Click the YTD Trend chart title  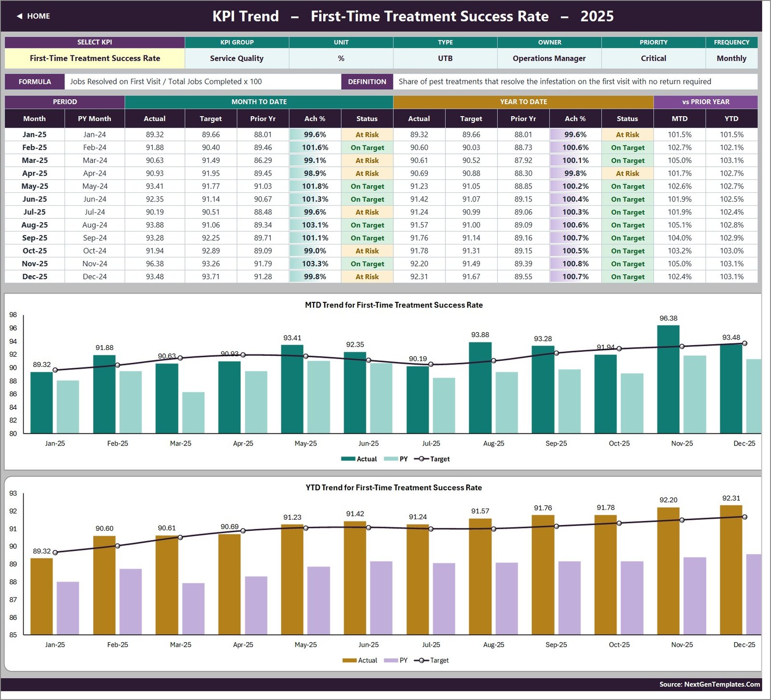[x=394, y=488]
